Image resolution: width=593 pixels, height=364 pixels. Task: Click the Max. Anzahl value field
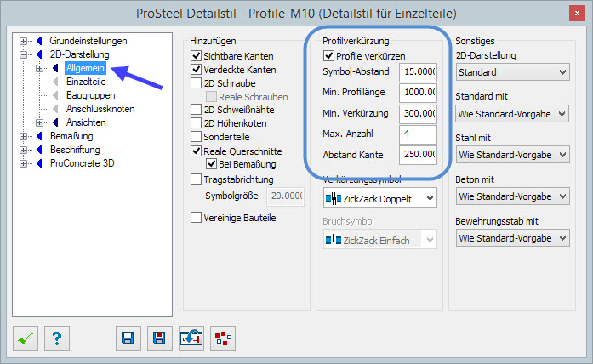pyautogui.click(x=418, y=134)
